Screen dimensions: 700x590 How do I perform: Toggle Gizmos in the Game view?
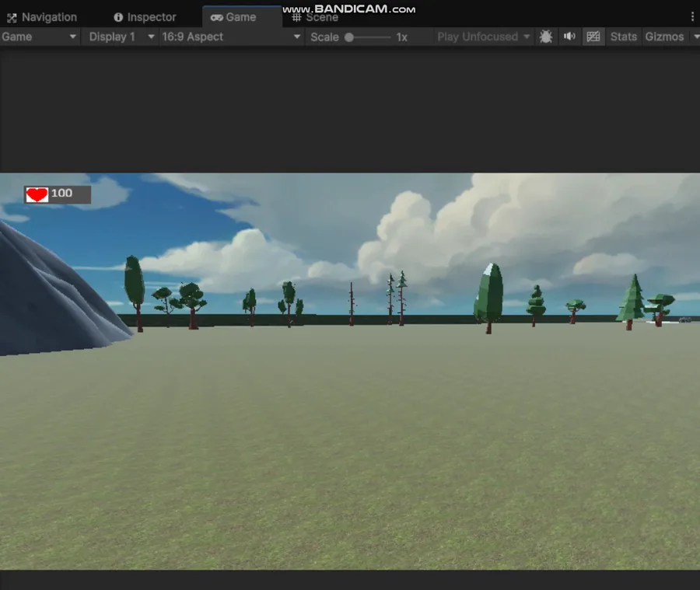664,37
